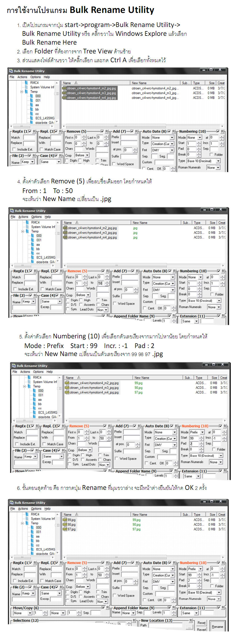
Task: Open Actions menu in step 6 window
Action: coord(23,509)
